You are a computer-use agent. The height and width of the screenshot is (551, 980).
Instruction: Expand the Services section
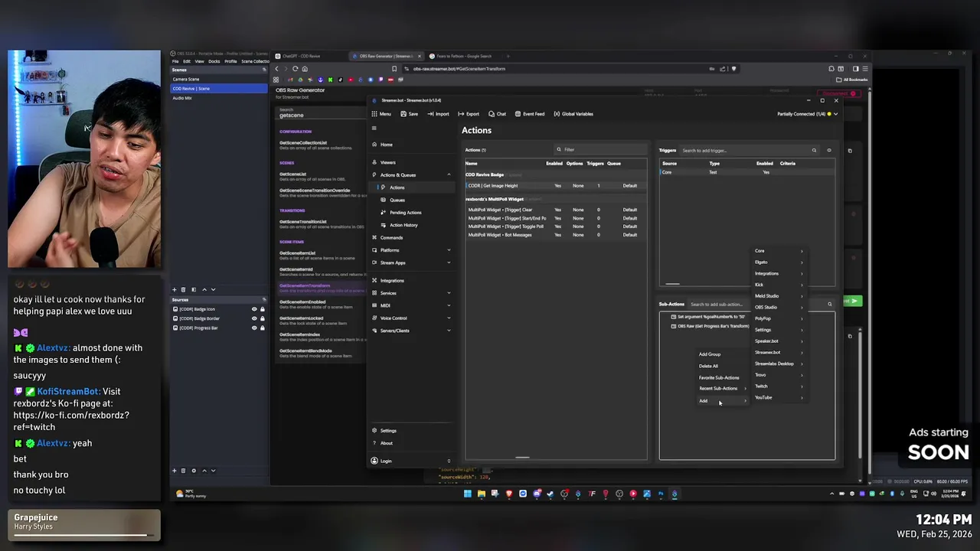[x=449, y=293]
